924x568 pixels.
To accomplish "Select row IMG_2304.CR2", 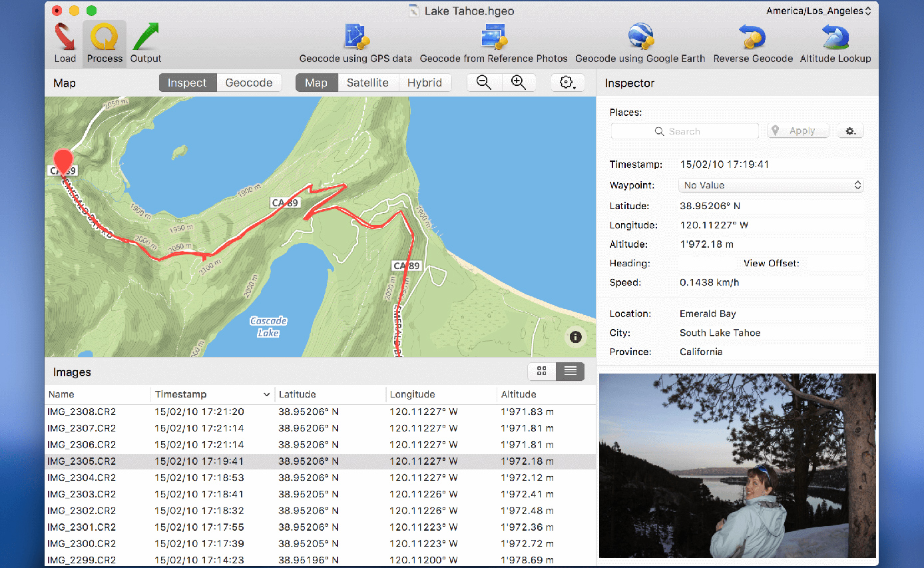I will click(x=320, y=477).
